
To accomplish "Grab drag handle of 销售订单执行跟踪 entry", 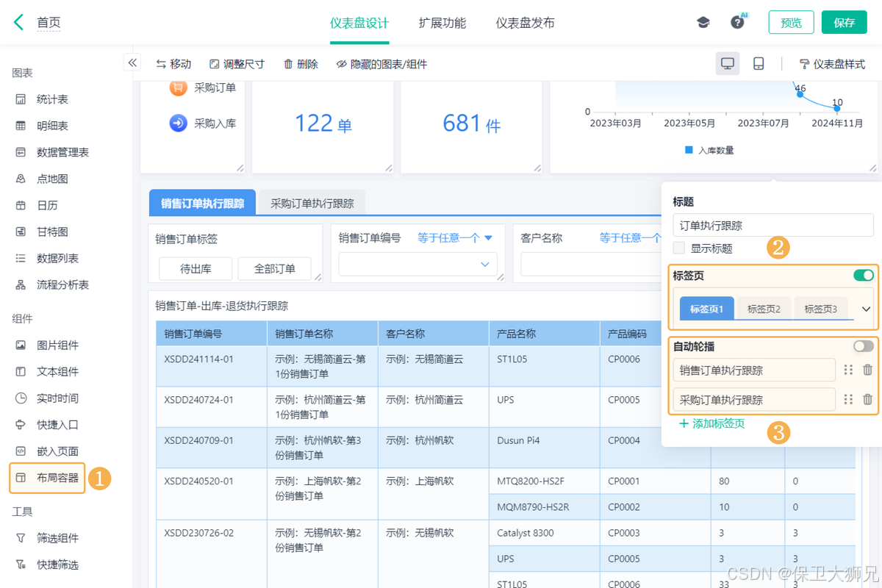I will [848, 370].
